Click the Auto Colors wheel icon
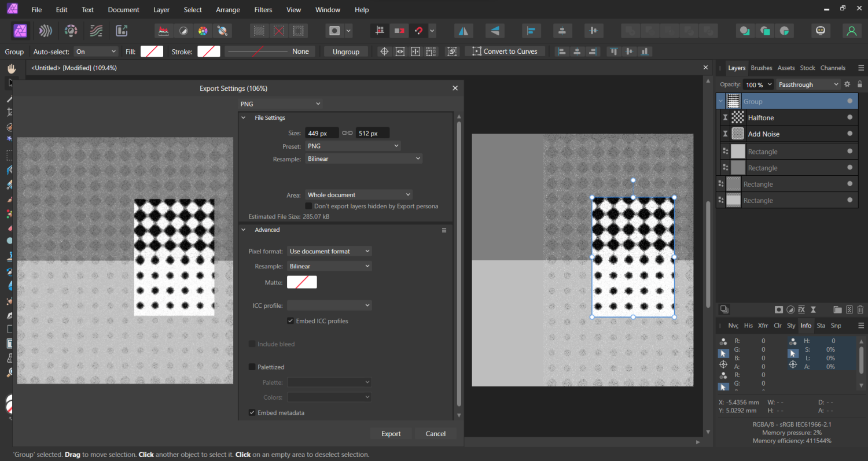Viewport: 868px width, 461px height. click(x=203, y=31)
